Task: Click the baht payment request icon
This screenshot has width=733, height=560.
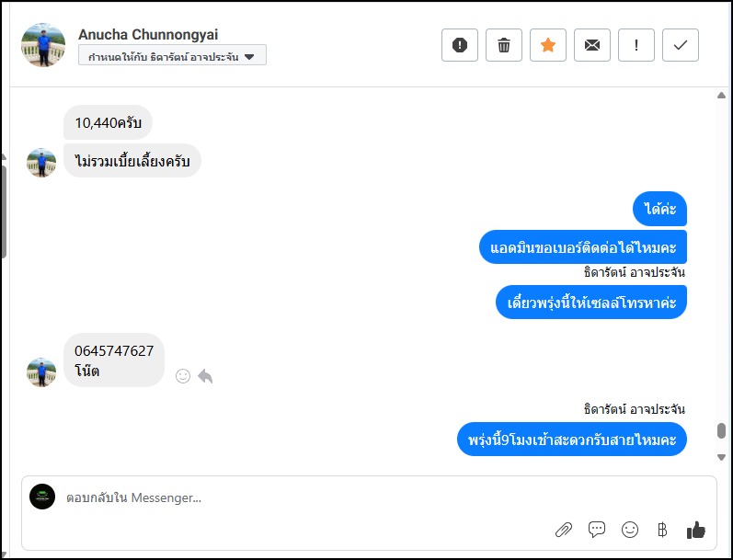Action: tap(662, 529)
